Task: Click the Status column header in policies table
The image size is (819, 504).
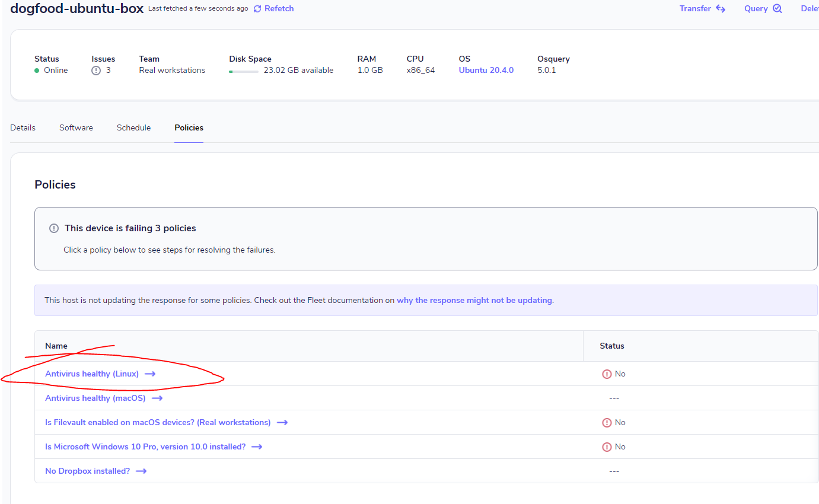Action: (x=612, y=346)
